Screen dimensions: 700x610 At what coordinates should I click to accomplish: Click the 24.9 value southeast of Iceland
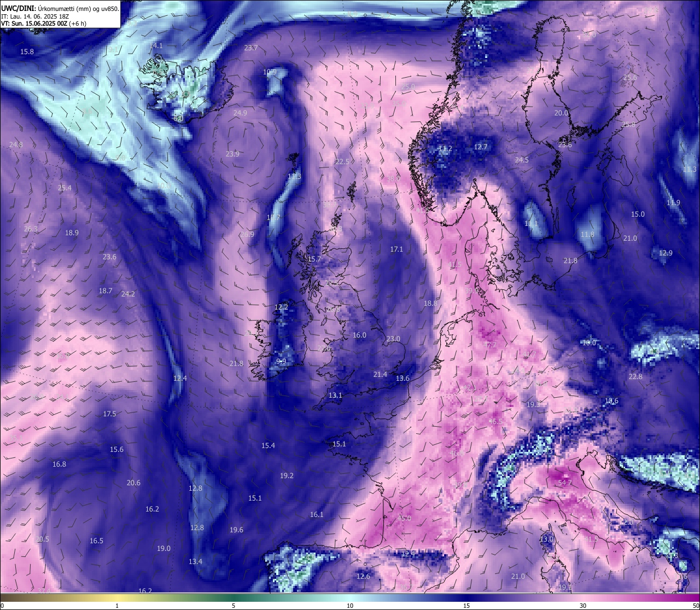[240, 113]
